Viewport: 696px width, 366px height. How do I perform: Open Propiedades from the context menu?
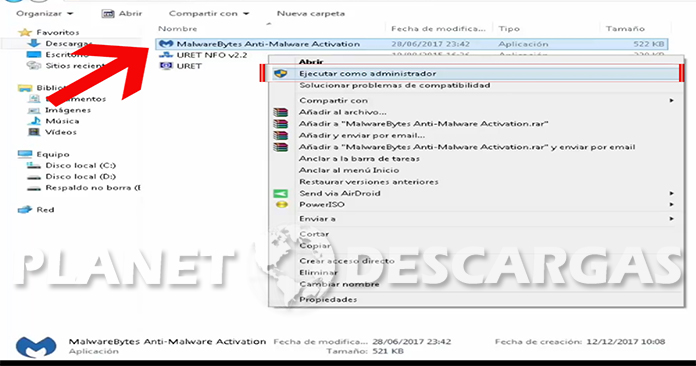(328, 299)
